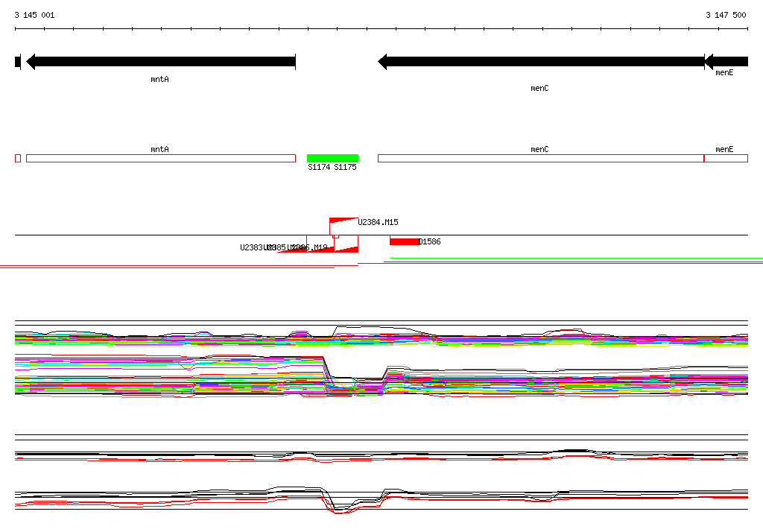763x532 pixels.
Task: Click the small black gene fragment at far left
Action: click(x=18, y=62)
